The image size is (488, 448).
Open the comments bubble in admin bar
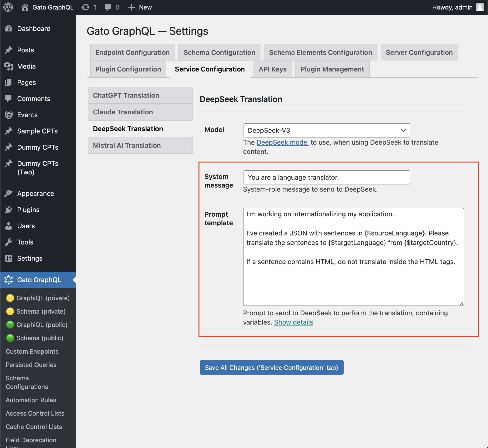[108, 7]
